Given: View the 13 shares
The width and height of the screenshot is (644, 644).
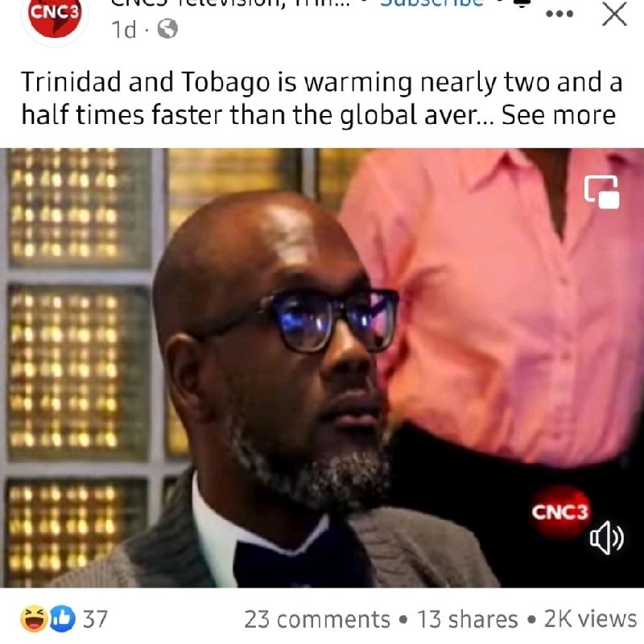Looking at the screenshot, I should click(468, 619).
